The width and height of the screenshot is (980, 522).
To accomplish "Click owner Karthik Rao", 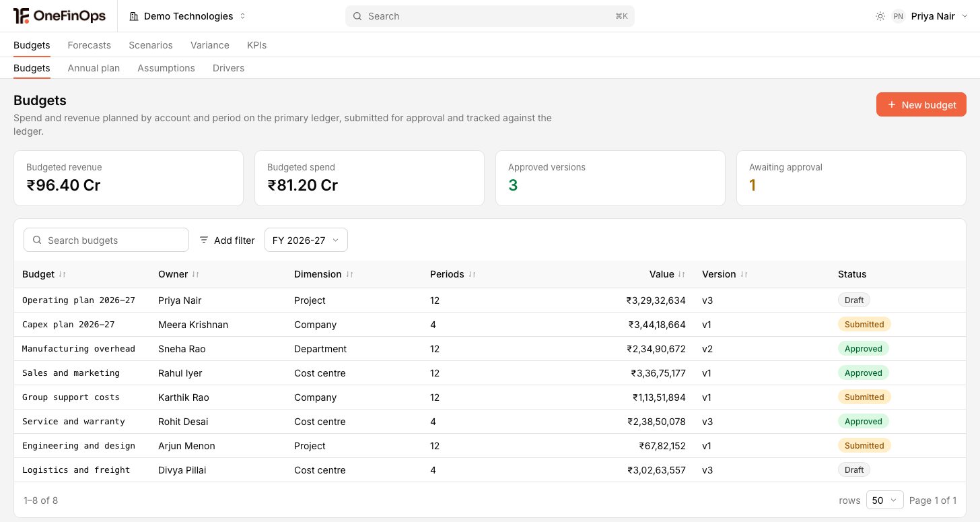I will tap(184, 397).
